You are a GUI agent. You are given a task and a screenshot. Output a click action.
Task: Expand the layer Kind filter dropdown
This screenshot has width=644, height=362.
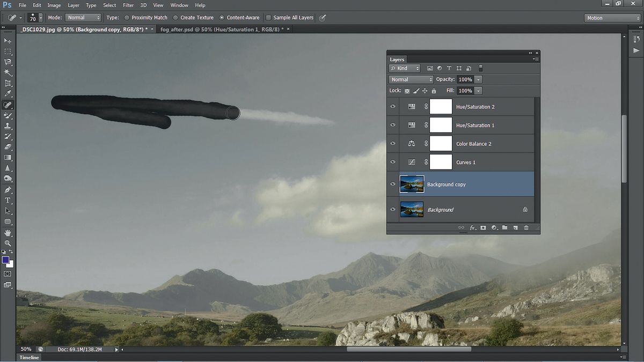pyautogui.click(x=405, y=68)
